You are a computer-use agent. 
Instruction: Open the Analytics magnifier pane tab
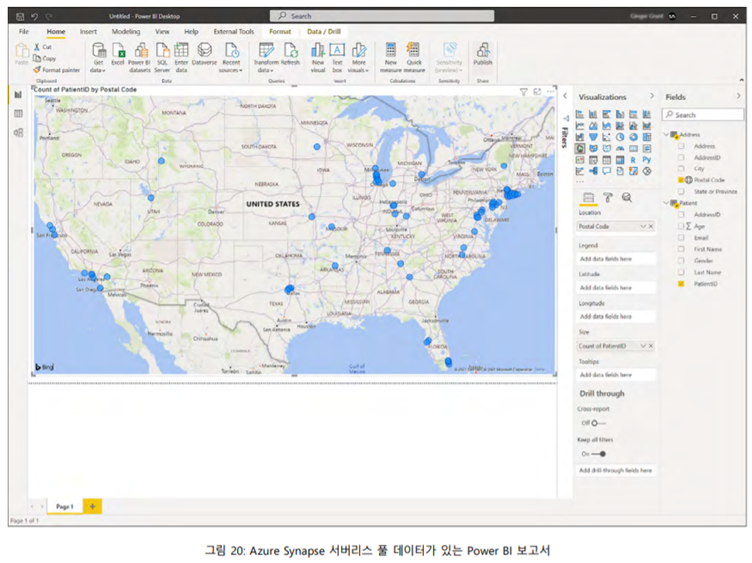[x=627, y=198]
